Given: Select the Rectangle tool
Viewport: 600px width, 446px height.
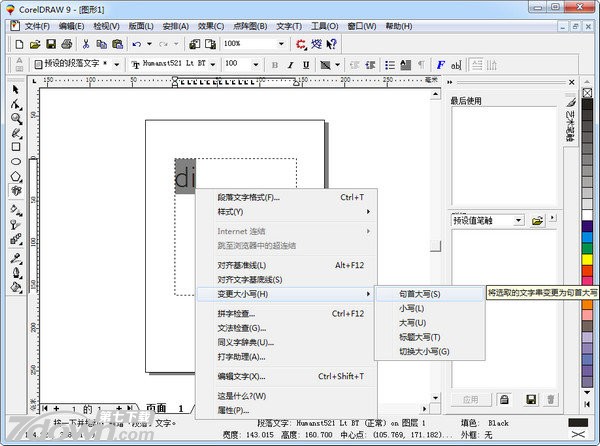Looking at the screenshot, I should [16, 146].
